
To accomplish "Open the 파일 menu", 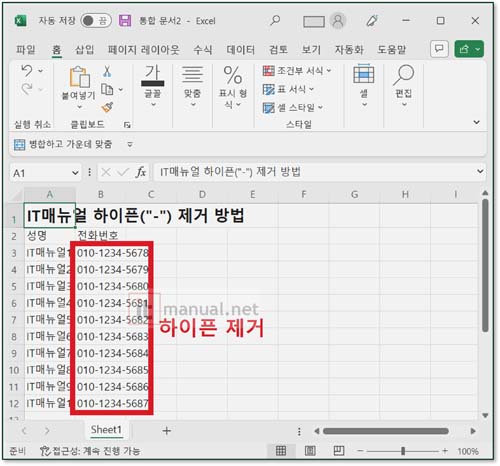I will tap(26, 50).
